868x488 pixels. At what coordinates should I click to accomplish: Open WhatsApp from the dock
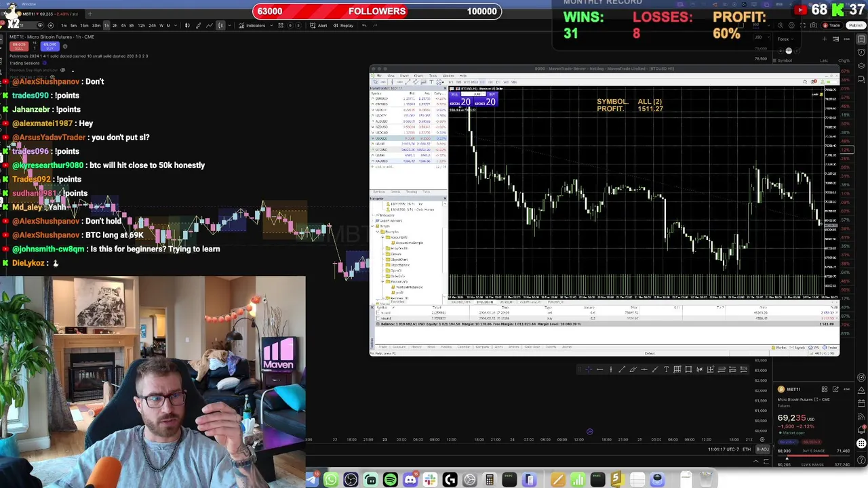331,480
